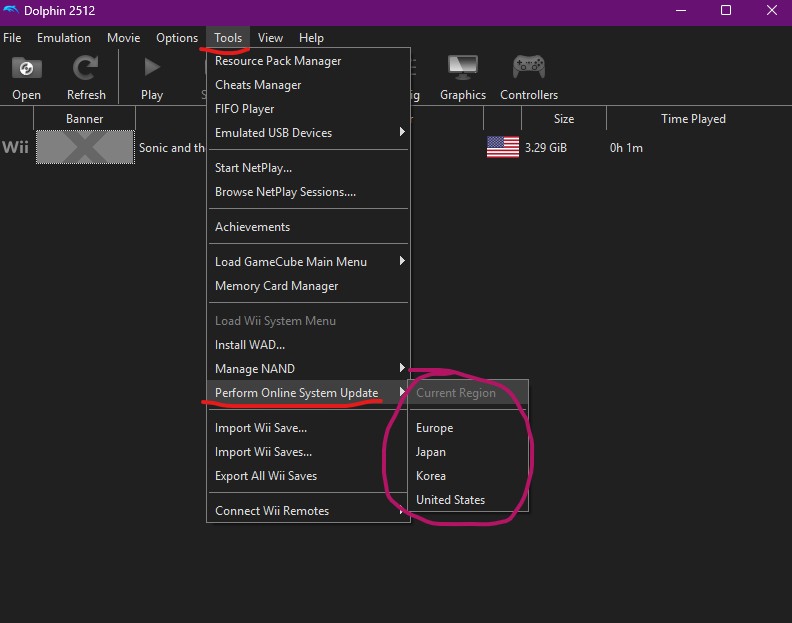Screen dimensions: 792x623
Task: Click the Refresh game list icon
Action: [x=86, y=69]
